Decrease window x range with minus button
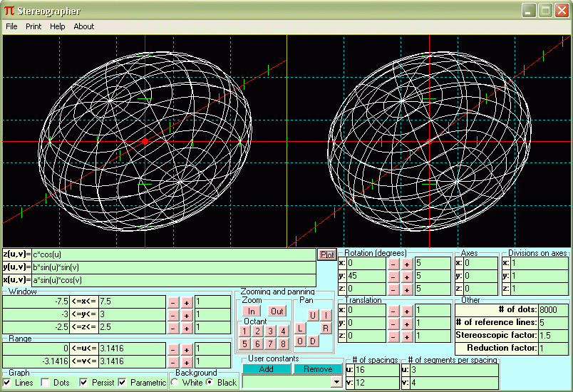 [x=172, y=301]
